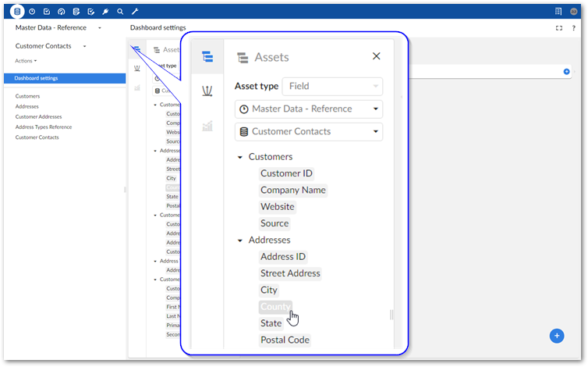The height and width of the screenshot is (367, 588).
Task: Open the Asset type Field combo box
Action: coord(332,87)
